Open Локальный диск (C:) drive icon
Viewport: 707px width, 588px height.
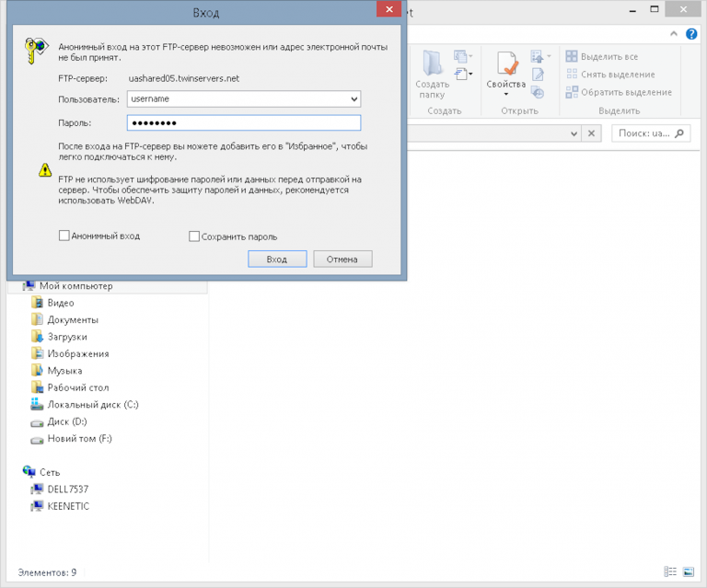point(37,405)
